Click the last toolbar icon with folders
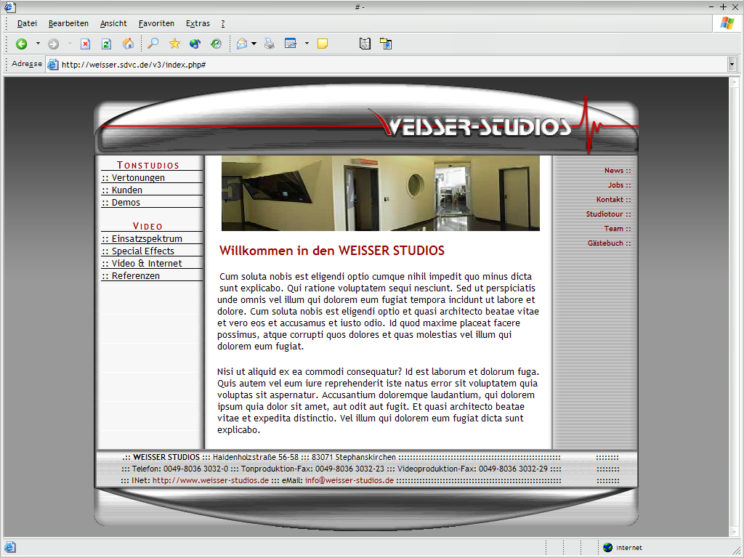 [x=386, y=44]
